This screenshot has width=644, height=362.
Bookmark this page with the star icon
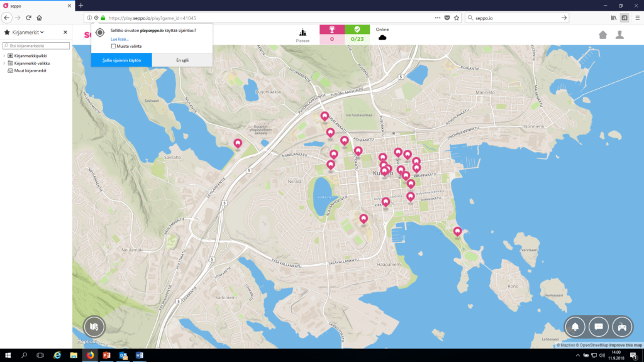click(x=455, y=18)
